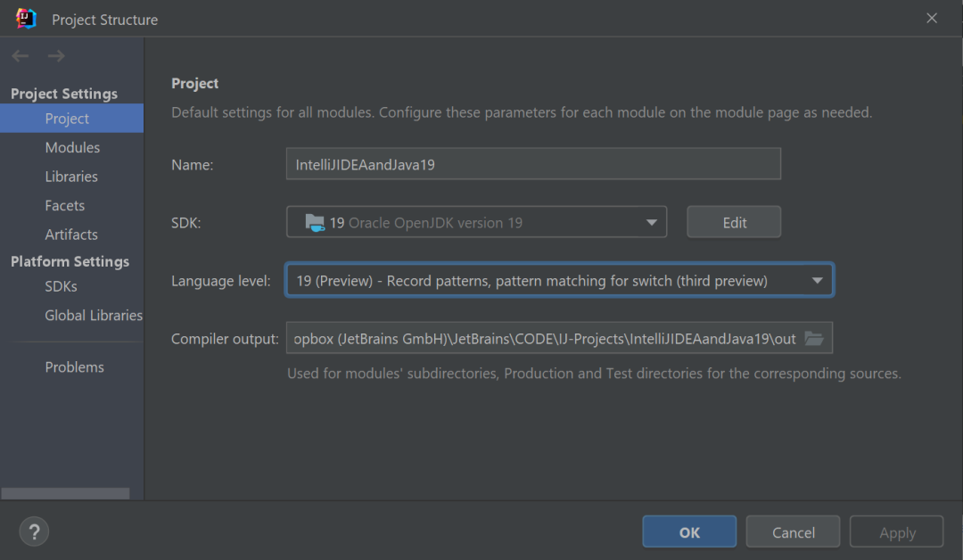Image resolution: width=963 pixels, height=560 pixels.
Task: Click the JDK folder icon in SDK field
Action: point(315,222)
